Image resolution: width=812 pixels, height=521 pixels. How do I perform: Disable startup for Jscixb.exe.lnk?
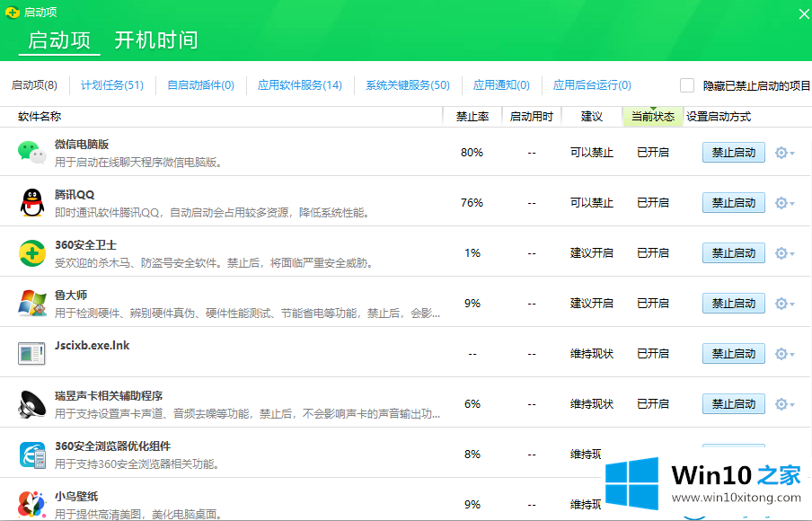733,354
